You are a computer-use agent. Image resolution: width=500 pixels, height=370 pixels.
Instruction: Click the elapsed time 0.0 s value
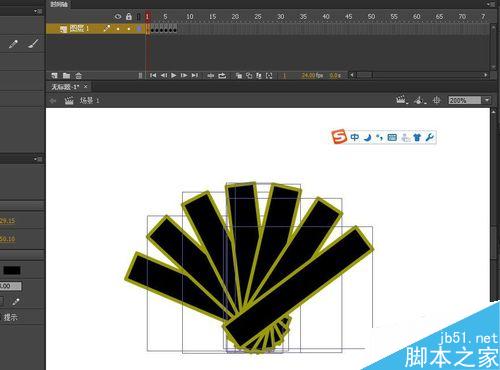pyautogui.click(x=335, y=76)
